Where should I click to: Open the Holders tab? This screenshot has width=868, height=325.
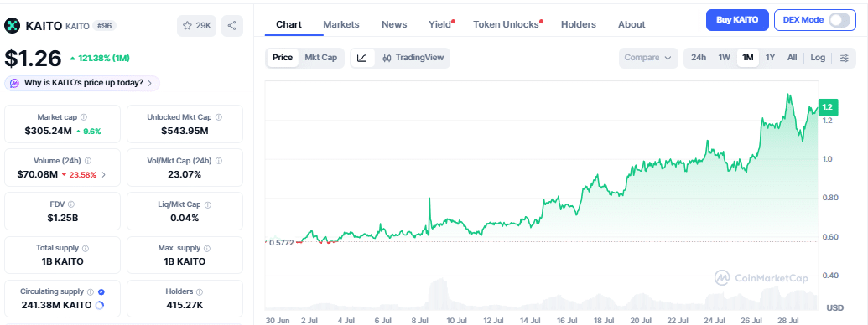click(579, 24)
